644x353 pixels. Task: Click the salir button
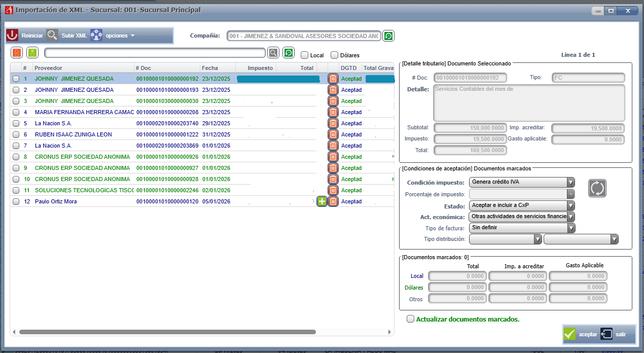pos(615,334)
